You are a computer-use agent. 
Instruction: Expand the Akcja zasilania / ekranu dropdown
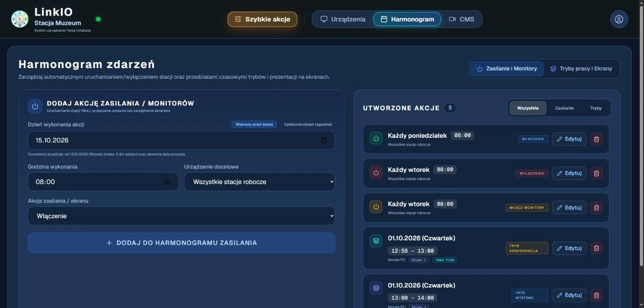click(182, 216)
